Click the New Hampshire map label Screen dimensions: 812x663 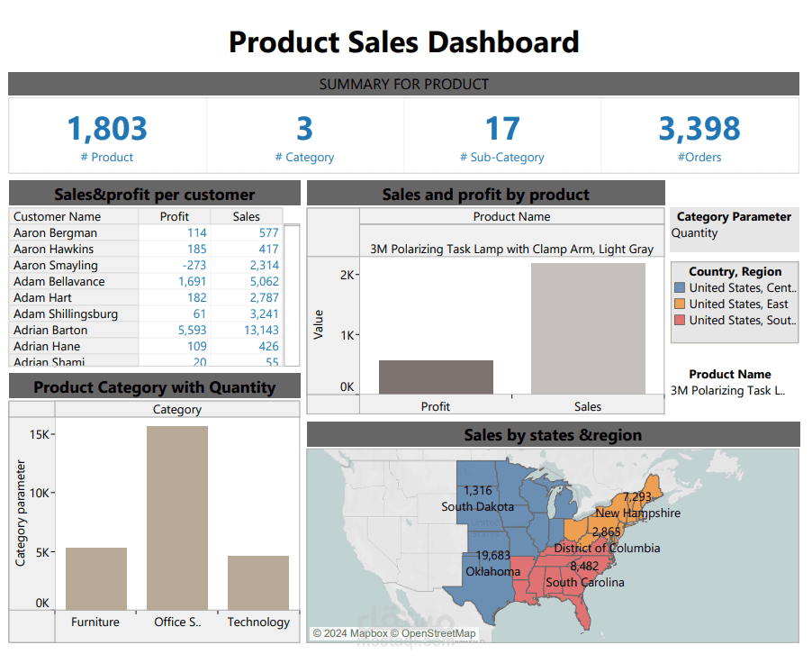pos(638,513)
